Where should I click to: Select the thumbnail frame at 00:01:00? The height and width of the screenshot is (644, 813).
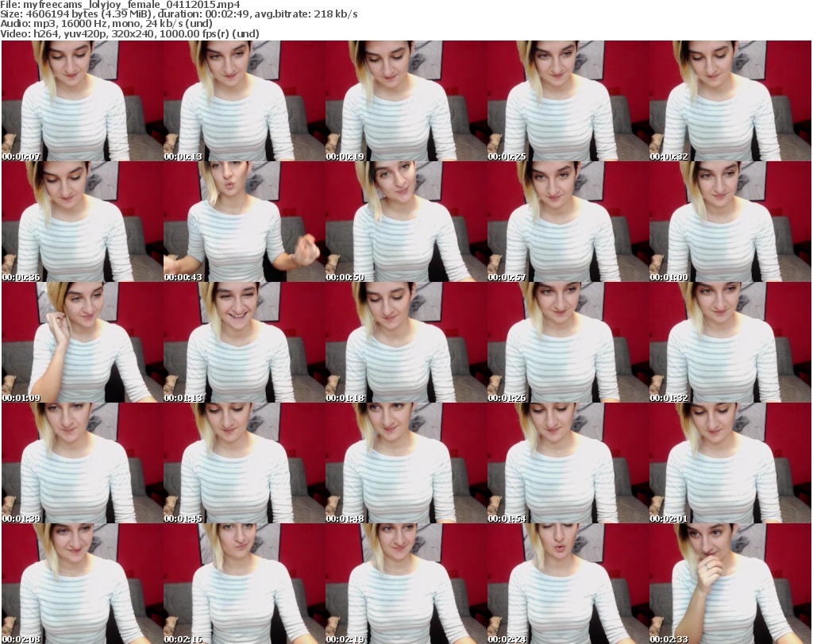(730, 222)
